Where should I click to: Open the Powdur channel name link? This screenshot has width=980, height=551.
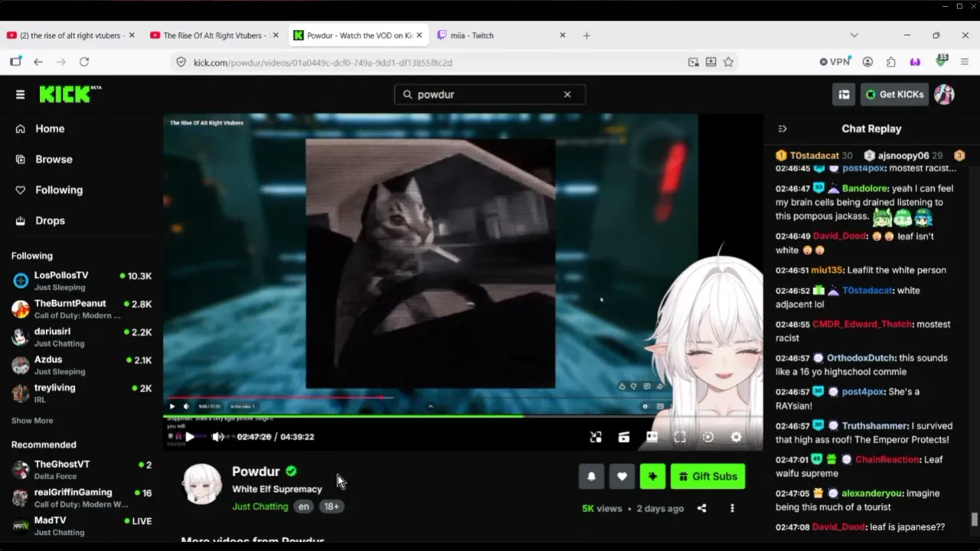click(256, 471)
